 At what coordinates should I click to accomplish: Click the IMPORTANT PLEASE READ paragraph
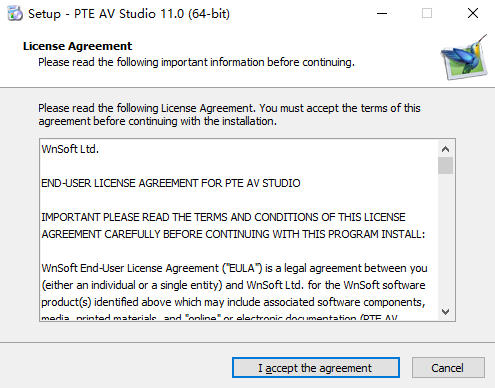coord(233,226)
